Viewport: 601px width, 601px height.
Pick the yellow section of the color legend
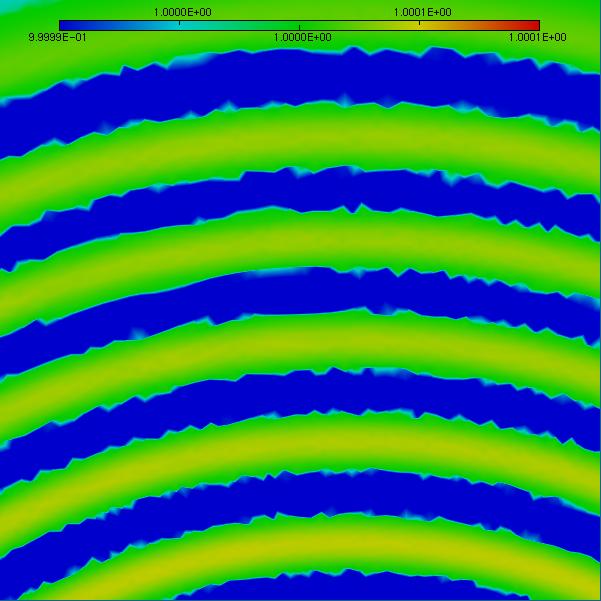tap(420, 25)
